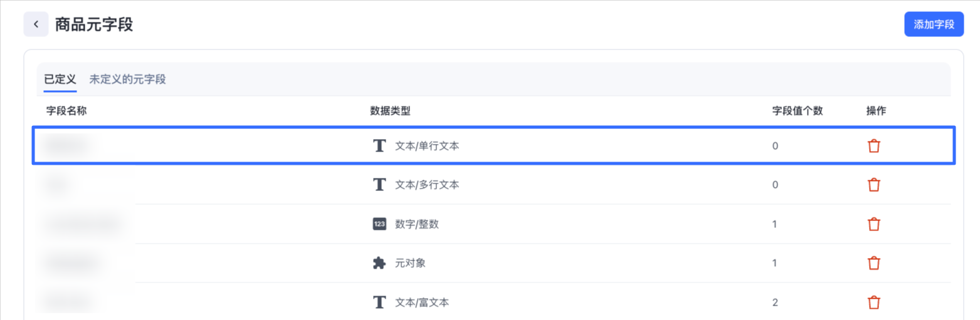Click the T icon for 文本/多行文本
The height and width of the screenshot is (320, 980).
379,185
